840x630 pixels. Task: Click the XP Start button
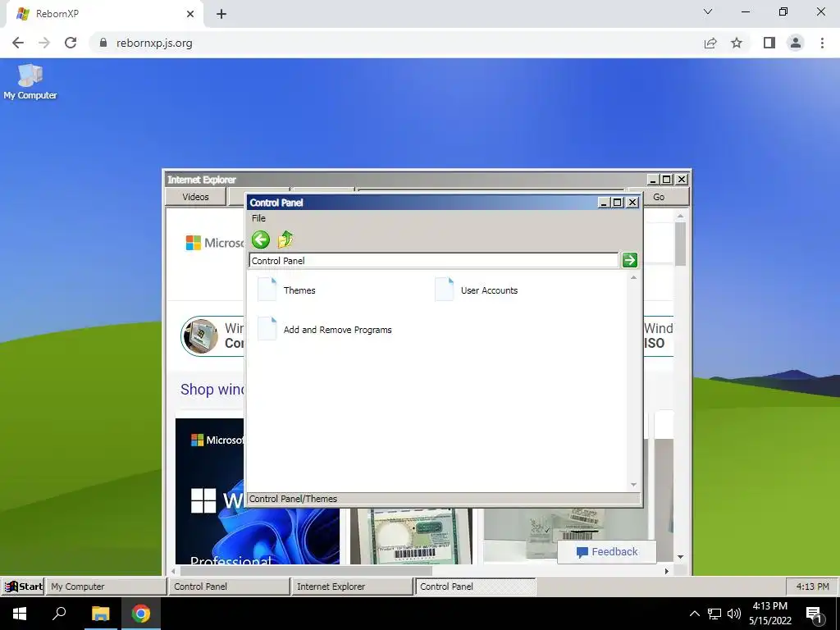pos(23,587)
